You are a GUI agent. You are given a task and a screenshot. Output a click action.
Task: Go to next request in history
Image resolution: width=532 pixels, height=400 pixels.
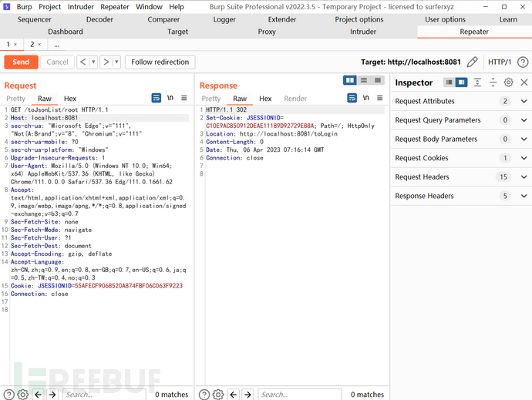(x=106, y=62)
